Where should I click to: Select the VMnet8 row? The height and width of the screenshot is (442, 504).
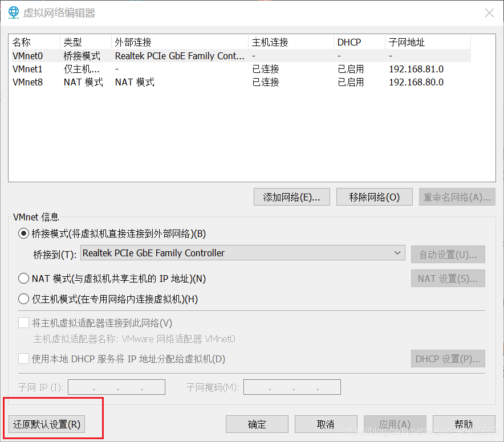click(x=241, y=82)
